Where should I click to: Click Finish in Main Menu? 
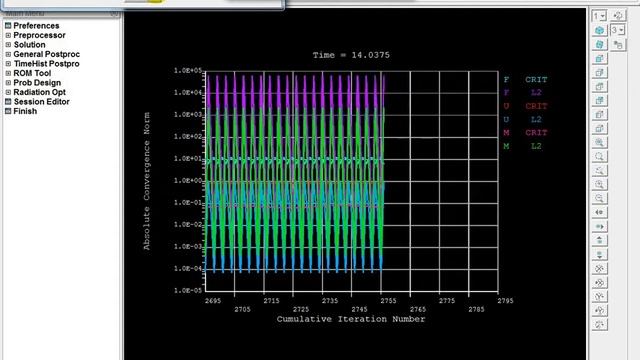(25, 111)
